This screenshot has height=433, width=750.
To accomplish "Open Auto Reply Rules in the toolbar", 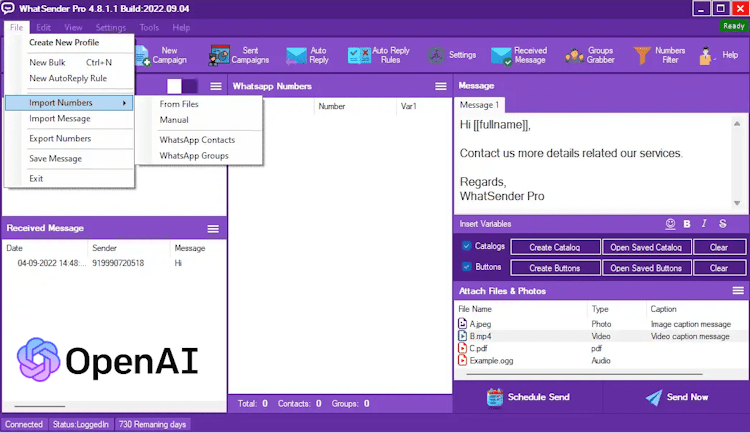I will tap(379, 56).
